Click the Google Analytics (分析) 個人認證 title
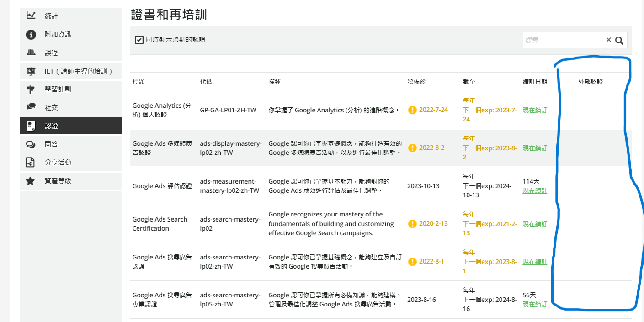 [x=162, y=110]
